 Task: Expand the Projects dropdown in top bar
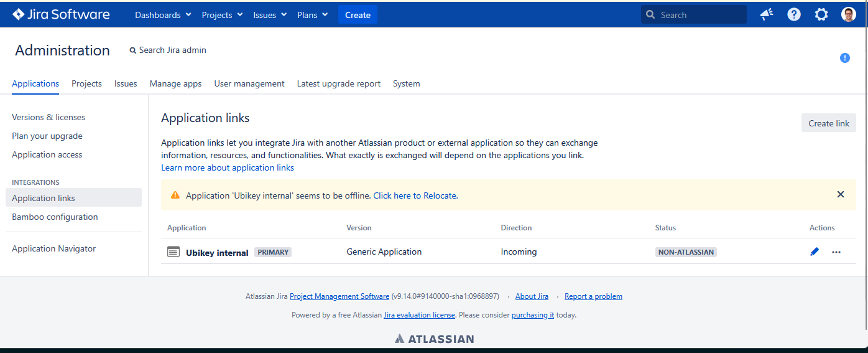click(221, 15)
